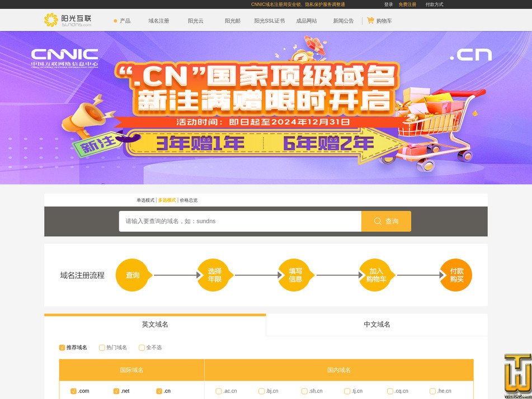Click the 付款购买 step circle
The width and height of the screenshot is (532, 399).
pos(456,275)
